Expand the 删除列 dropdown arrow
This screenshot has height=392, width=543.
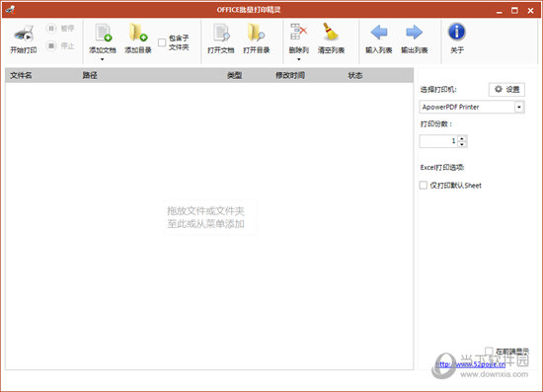299,59
